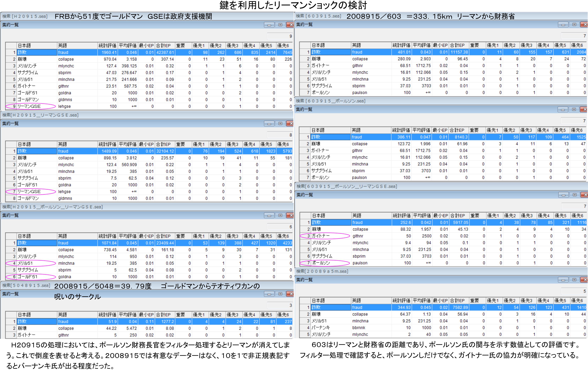Restore the top-right 603915.sea window
This screenshot has height=371, width=588.
pos(574,25)
